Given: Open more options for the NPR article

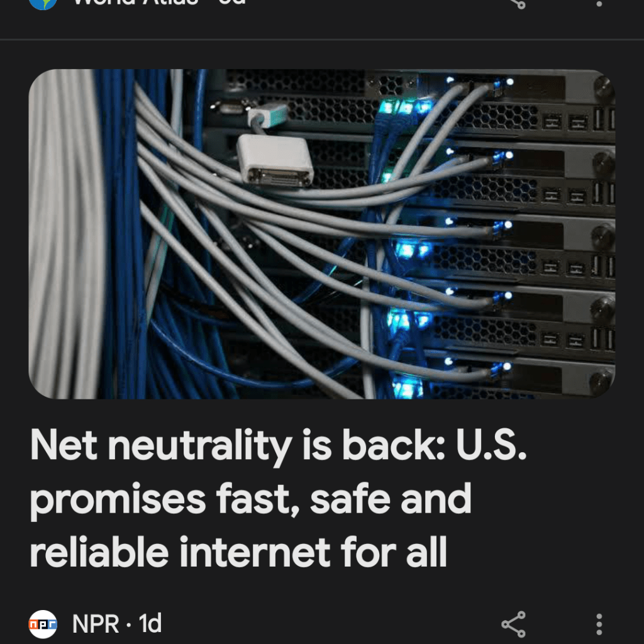Looking at the screenshot, I should click(599, 625).
